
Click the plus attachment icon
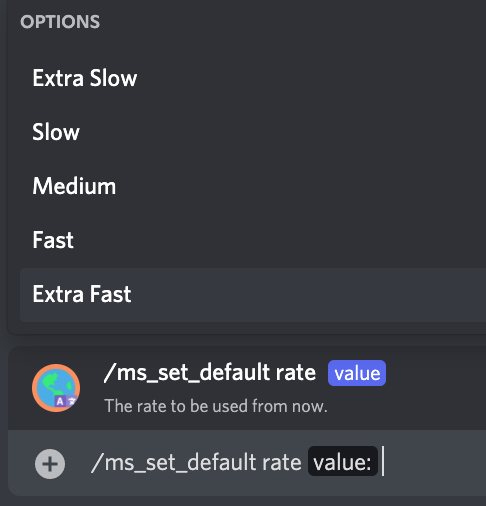pyautogui.click(x=50, y=464)
